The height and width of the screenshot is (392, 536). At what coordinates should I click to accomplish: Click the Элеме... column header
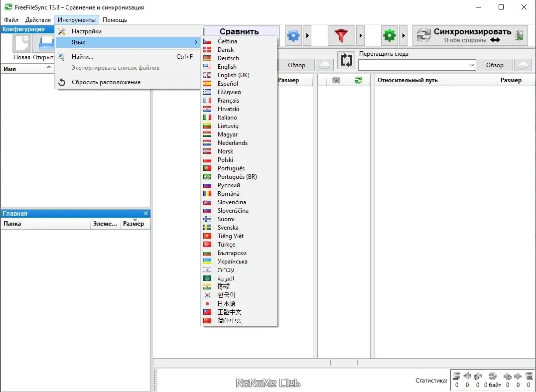pyautogui.click(x=105, y=224)
